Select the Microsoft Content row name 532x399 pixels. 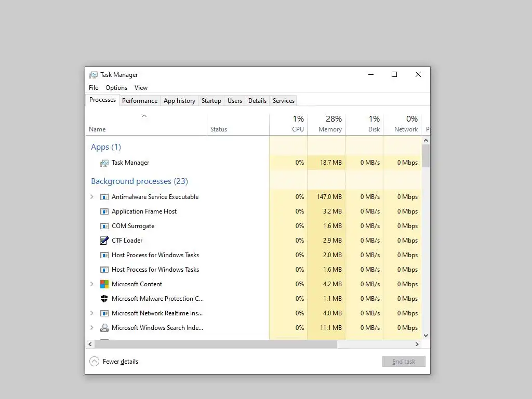[137, 284]
